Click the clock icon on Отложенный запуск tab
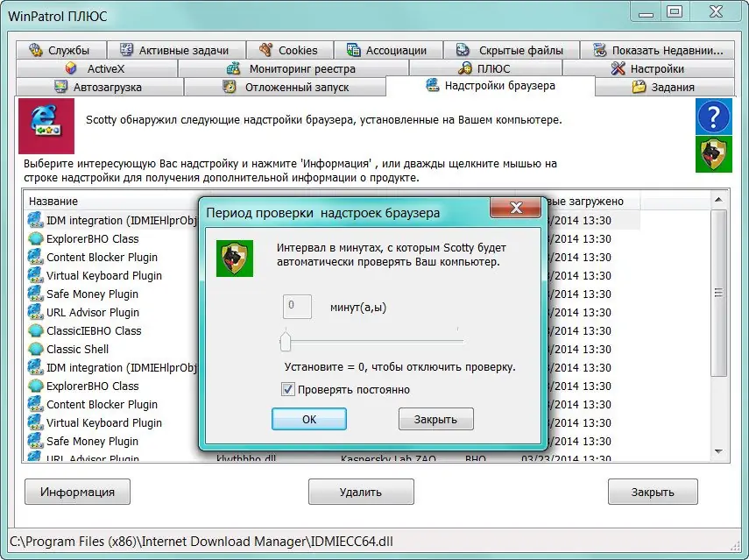This screenshot has width=749, height=560. click(230, 87)
